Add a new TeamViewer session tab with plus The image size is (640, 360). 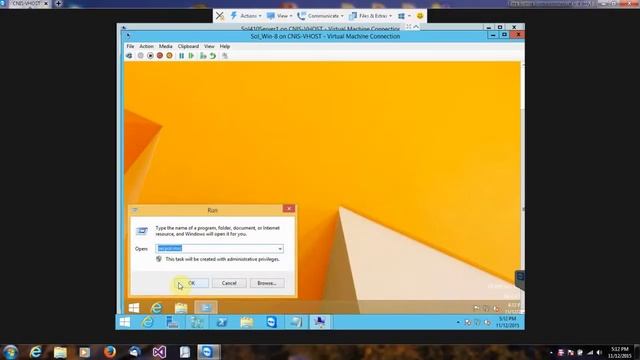click(x=58, y=4)
